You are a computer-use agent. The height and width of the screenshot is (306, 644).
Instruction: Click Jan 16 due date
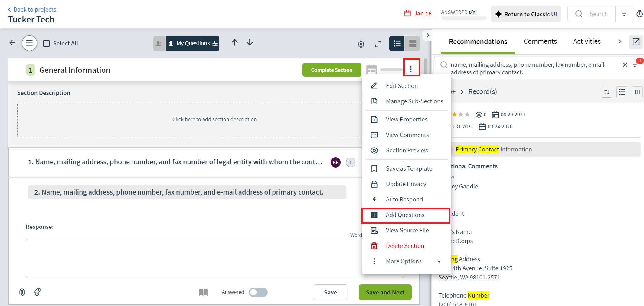coord(418,13)
